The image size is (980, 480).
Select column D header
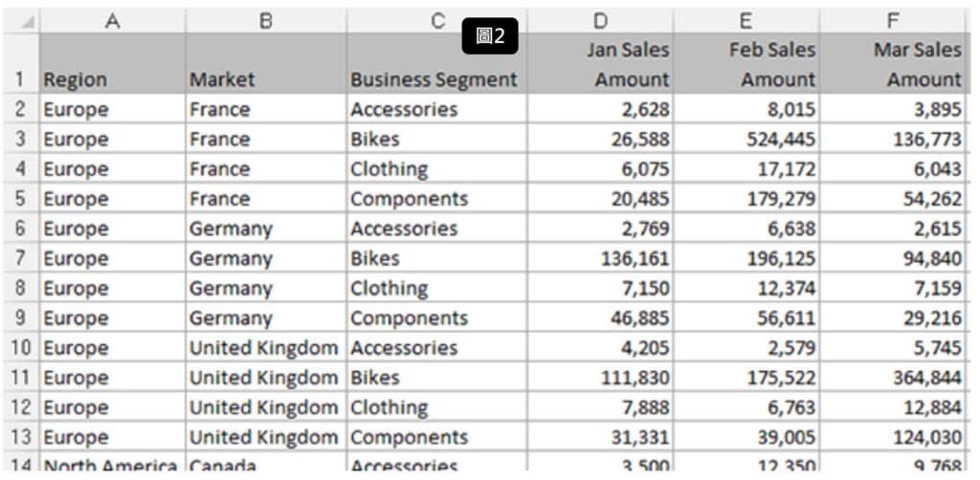point(599,20)
